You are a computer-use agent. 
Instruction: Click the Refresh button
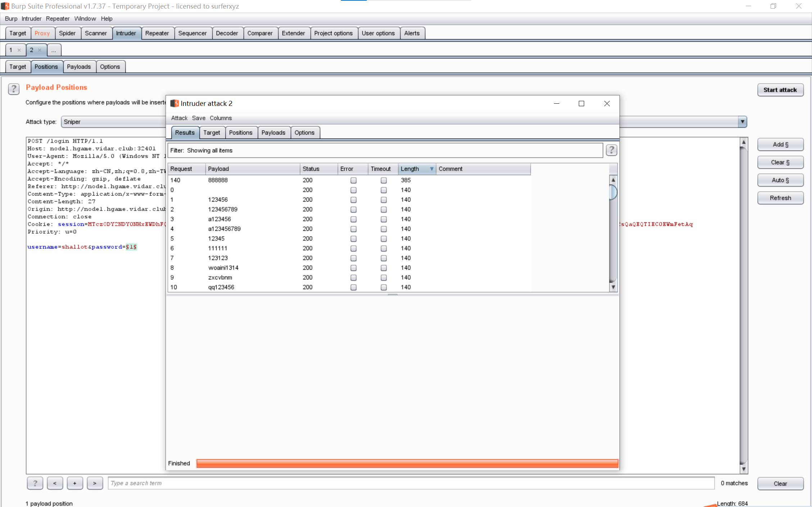pyautogui.click(x=780, y=198)
